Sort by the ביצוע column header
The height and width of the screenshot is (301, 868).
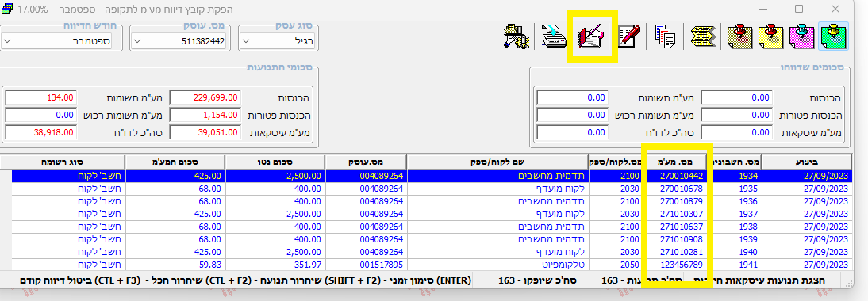click(x=807, y=162)
